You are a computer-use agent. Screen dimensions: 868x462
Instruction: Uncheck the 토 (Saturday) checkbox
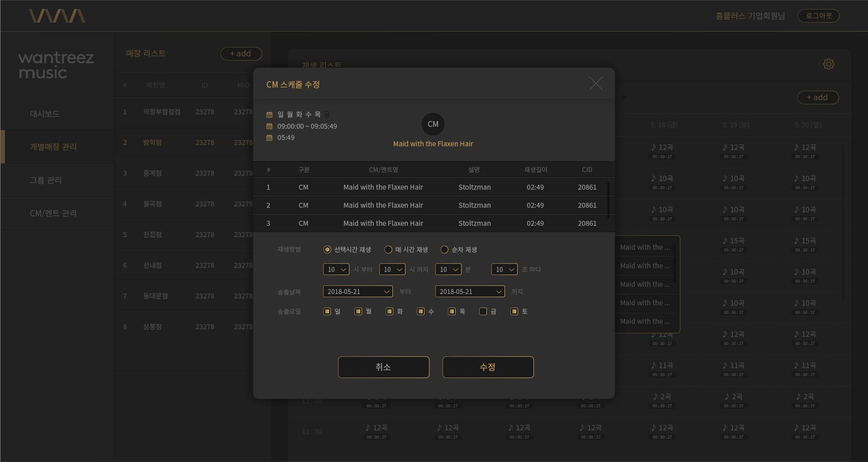click(514, 312)
